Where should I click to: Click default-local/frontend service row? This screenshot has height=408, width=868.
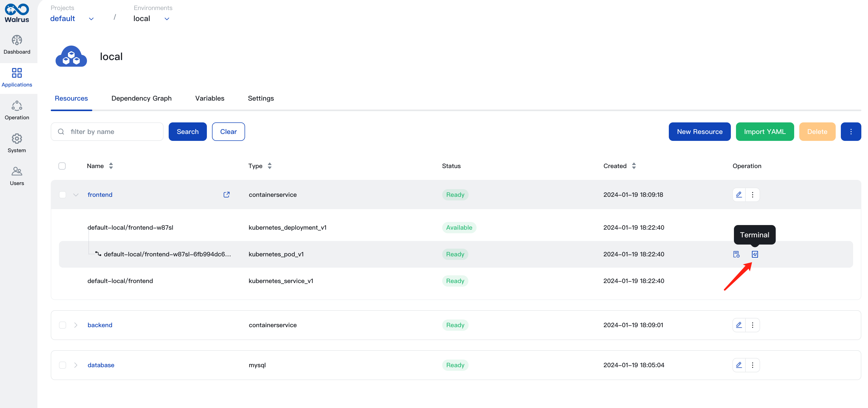(x=456, y=281)
